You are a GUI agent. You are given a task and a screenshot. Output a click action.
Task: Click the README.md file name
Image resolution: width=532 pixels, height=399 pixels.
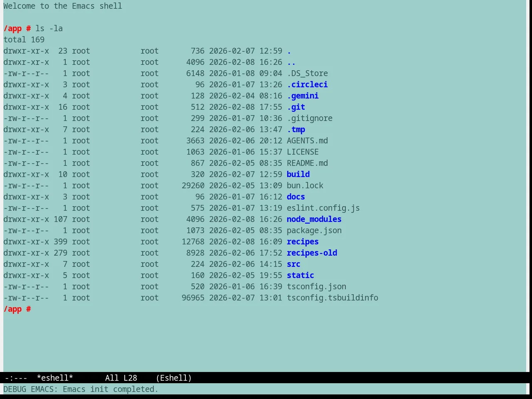[x=307, y=163]
